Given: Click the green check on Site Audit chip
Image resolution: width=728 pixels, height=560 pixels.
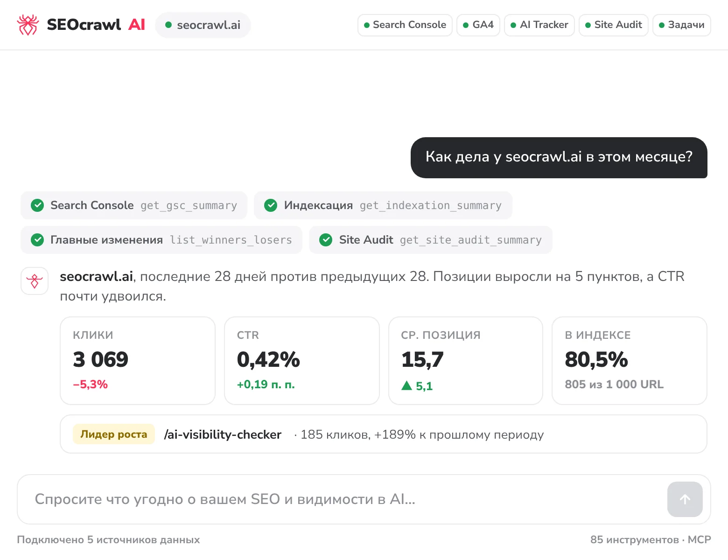Looking at the screenshot, I should click(326, 240).
